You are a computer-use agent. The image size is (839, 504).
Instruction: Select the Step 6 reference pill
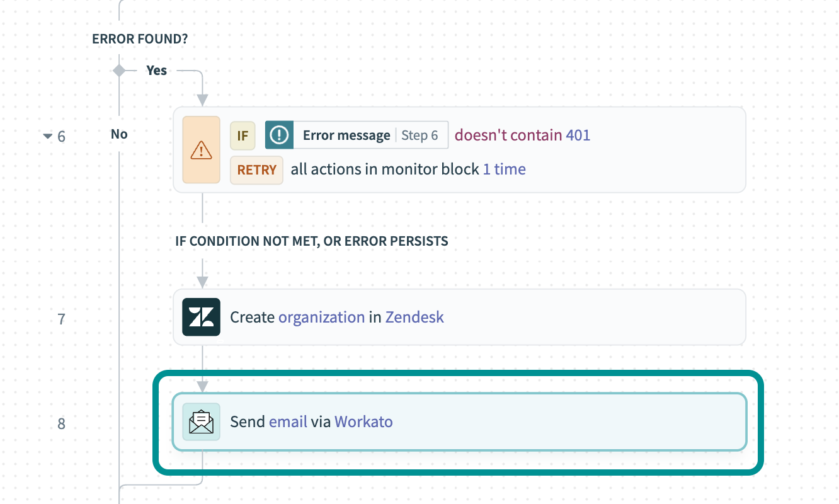pos(421,135)
